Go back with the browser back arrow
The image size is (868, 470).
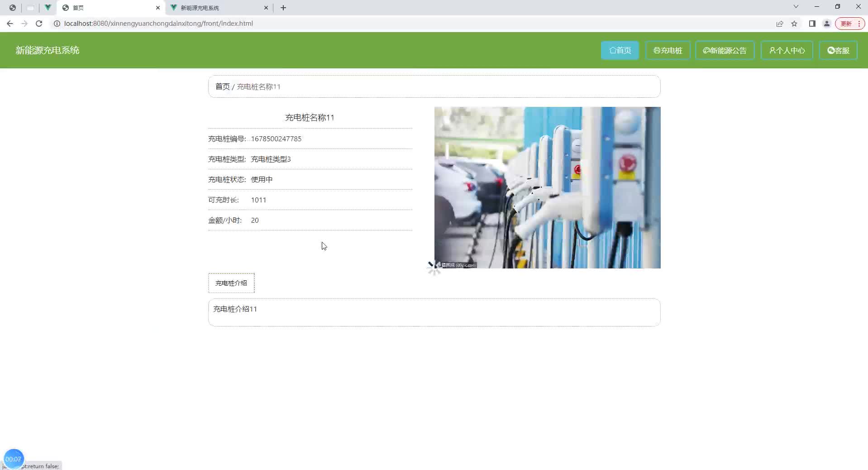tap(10, 24)
